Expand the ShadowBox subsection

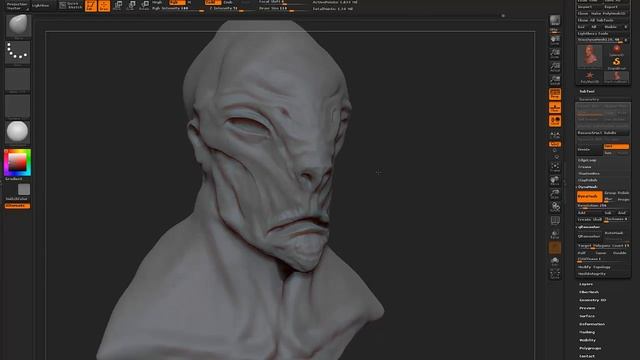pos(589,173)
